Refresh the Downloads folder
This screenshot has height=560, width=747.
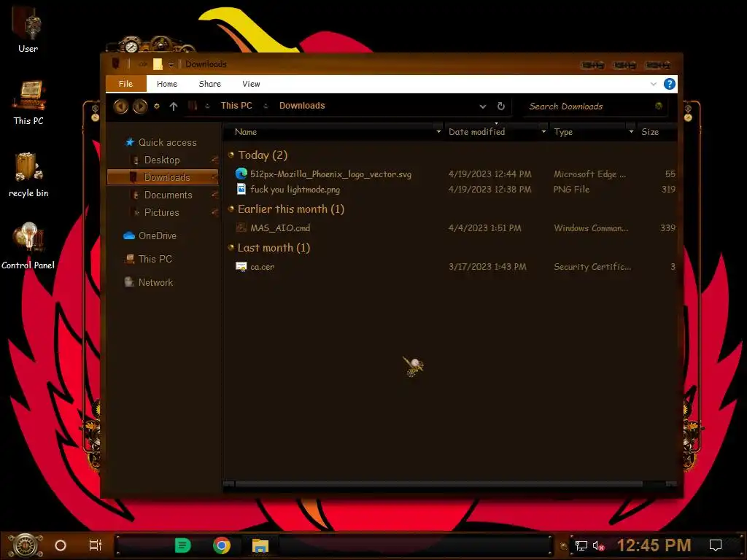tap(500, 106)
